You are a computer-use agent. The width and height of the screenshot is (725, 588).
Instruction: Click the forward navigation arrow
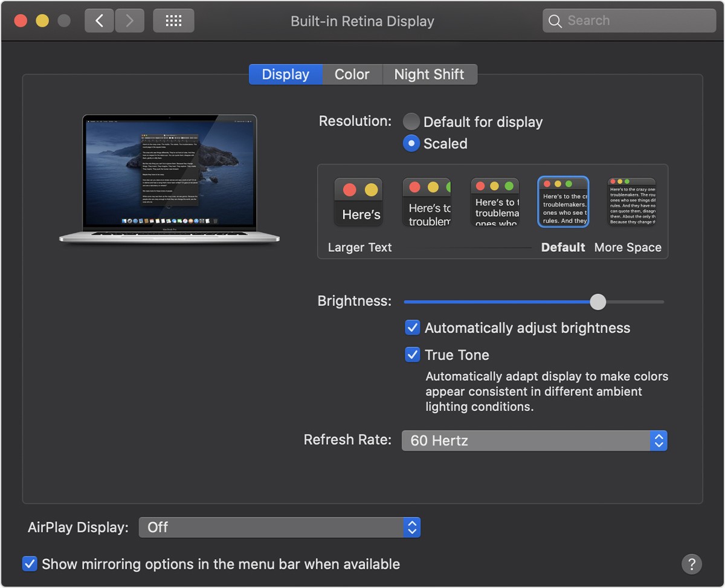(129, 20)
